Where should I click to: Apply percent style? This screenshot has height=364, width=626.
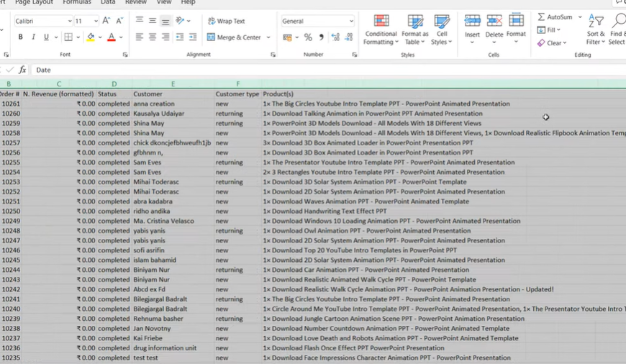click(308, 37)
